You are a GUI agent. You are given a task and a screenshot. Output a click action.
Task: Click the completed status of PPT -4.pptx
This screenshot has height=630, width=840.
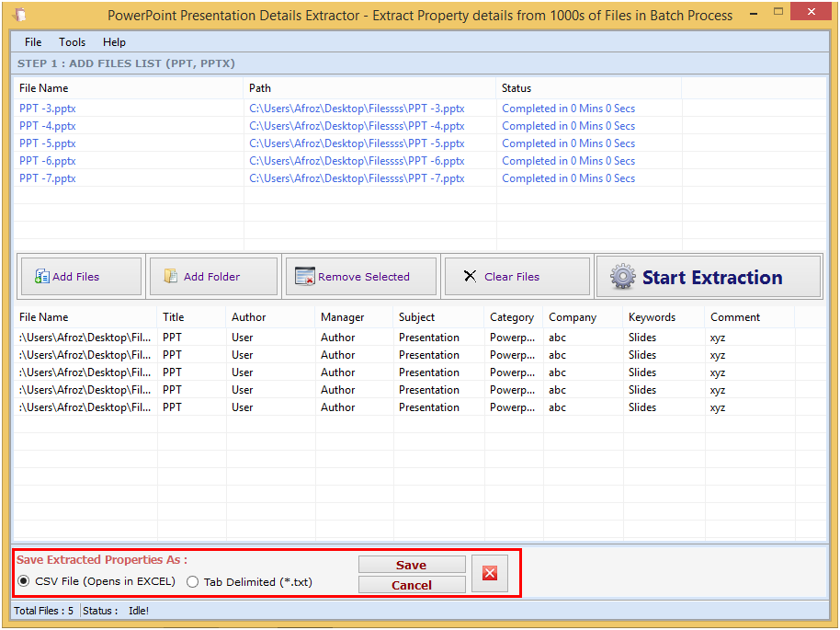(568, 126)
